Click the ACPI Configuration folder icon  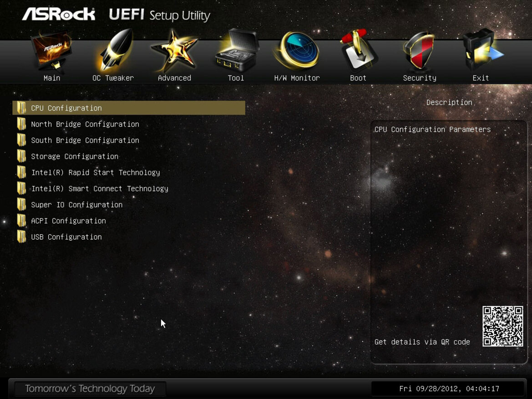click(x=22, y=221)
